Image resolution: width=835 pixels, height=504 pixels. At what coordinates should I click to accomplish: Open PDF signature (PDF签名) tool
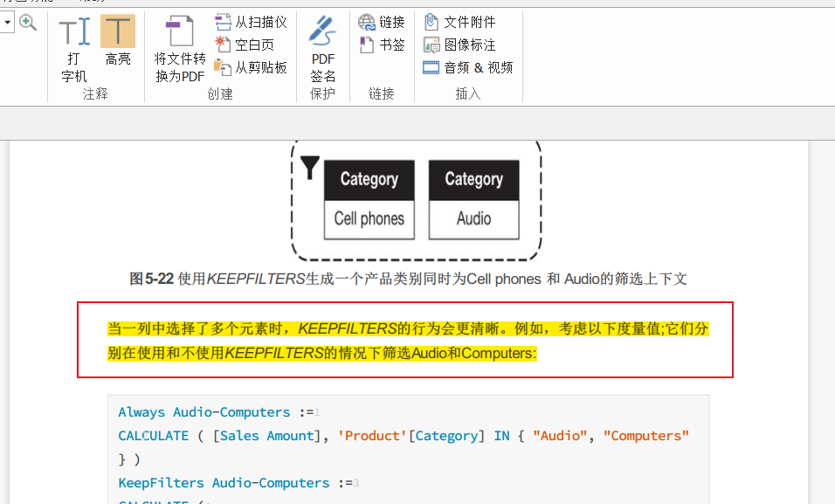tap(322, 49)
